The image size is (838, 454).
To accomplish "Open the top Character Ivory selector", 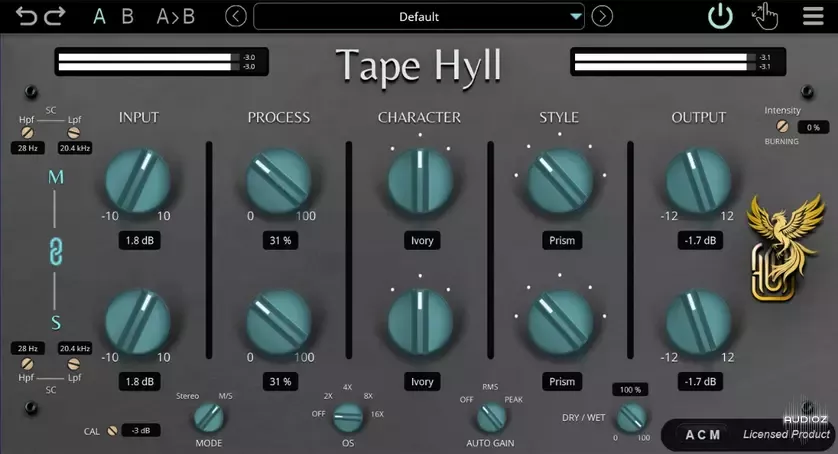I will pos(422,241).
